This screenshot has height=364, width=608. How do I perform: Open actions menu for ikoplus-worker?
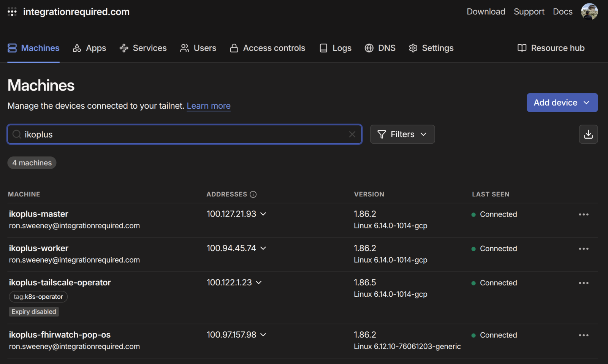584,248
